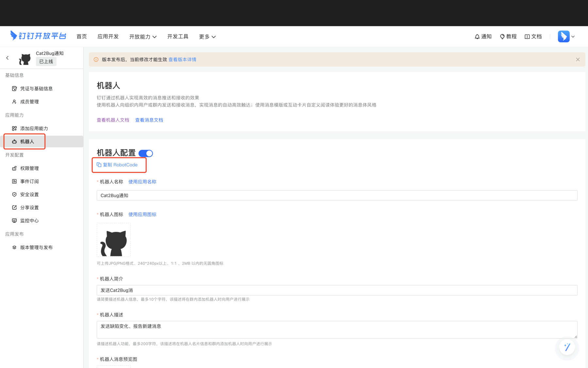Go back using the left arrow
The image size is (588, 368).
[8, 58]
